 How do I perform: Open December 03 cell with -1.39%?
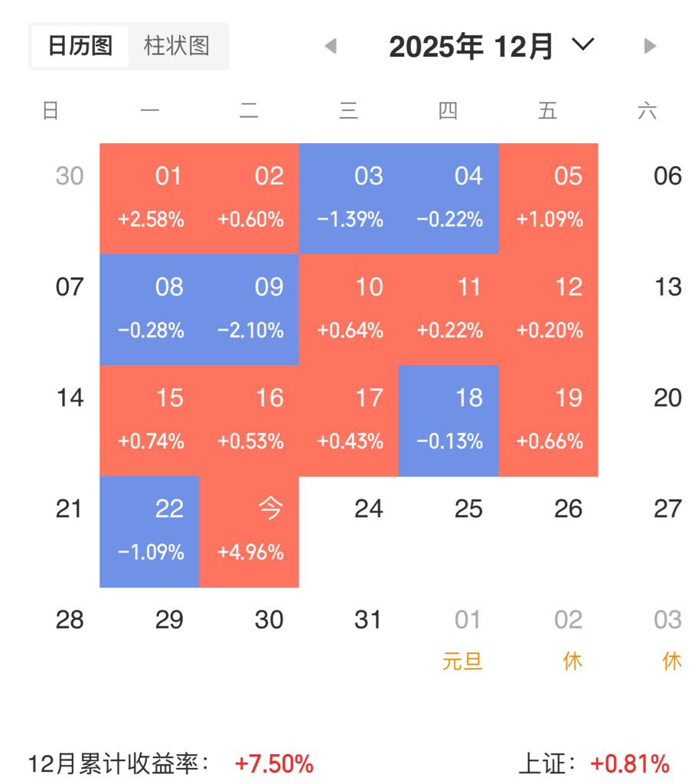[349, 198]
